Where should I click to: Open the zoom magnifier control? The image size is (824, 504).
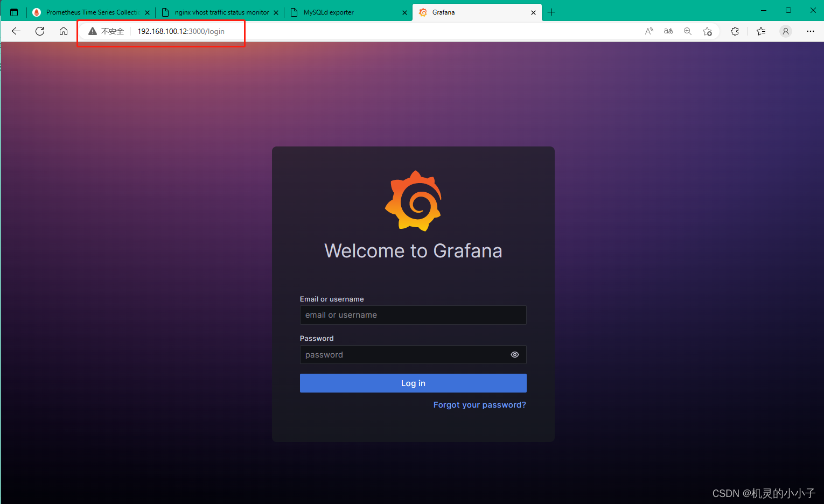(688, 31)
